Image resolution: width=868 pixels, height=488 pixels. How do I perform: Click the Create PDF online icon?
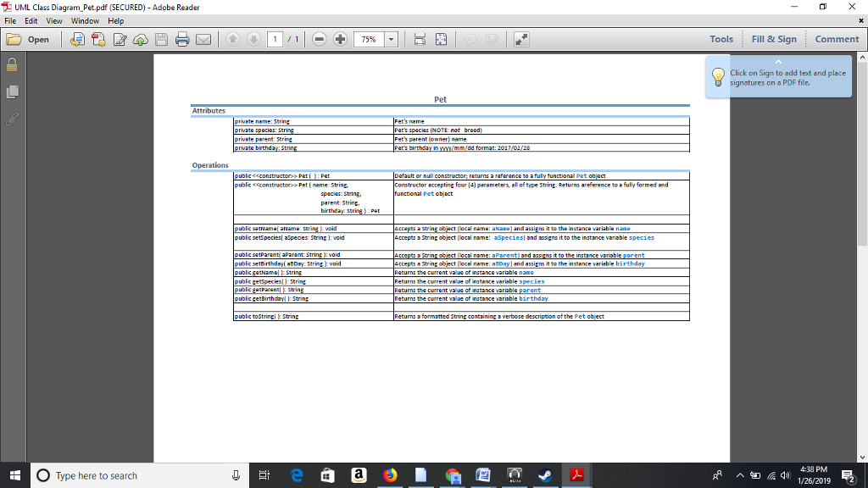point(98,39)
